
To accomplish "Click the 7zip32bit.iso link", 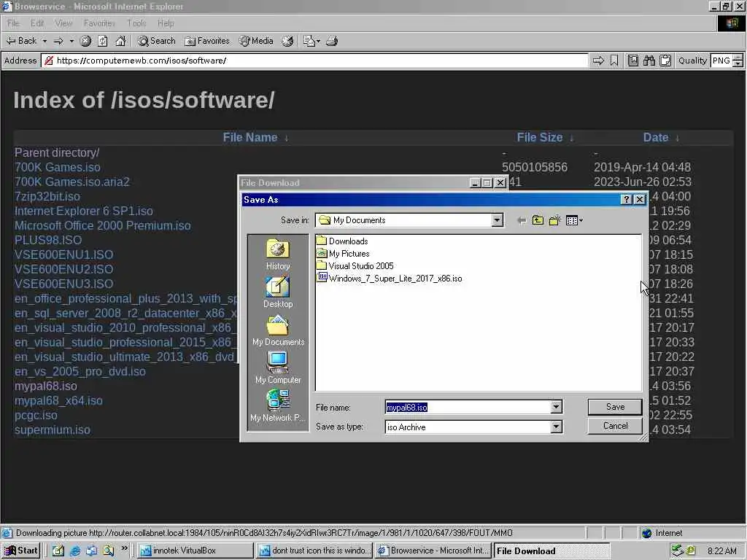I will point(47,197).
